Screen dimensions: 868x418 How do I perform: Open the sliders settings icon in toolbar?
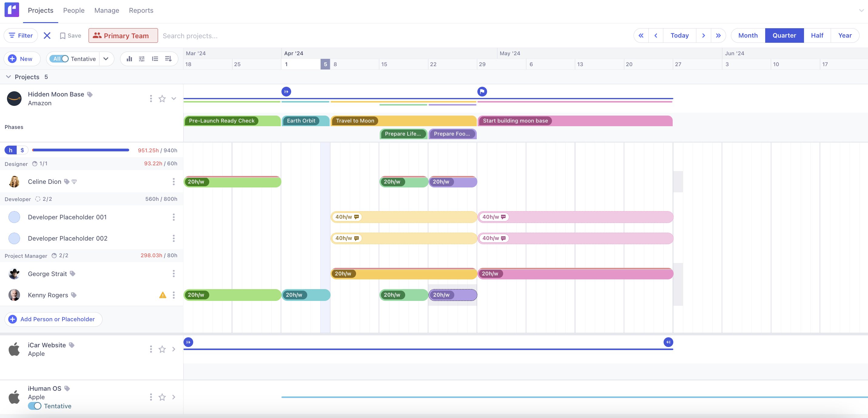coord(142,59)
